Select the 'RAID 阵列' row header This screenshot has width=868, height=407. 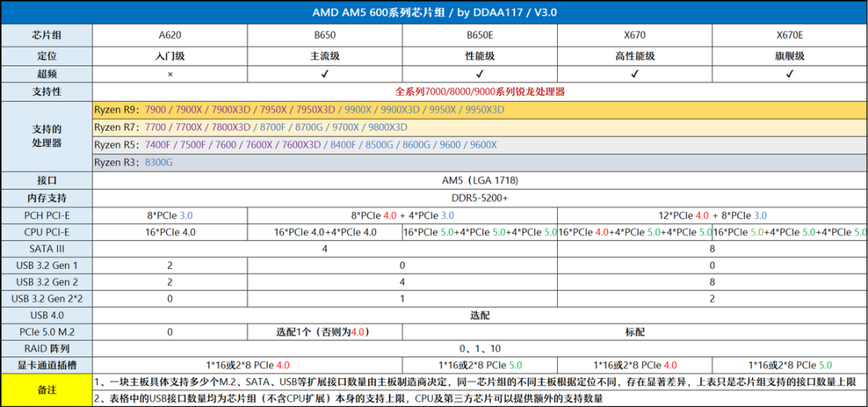pos(47,349)
